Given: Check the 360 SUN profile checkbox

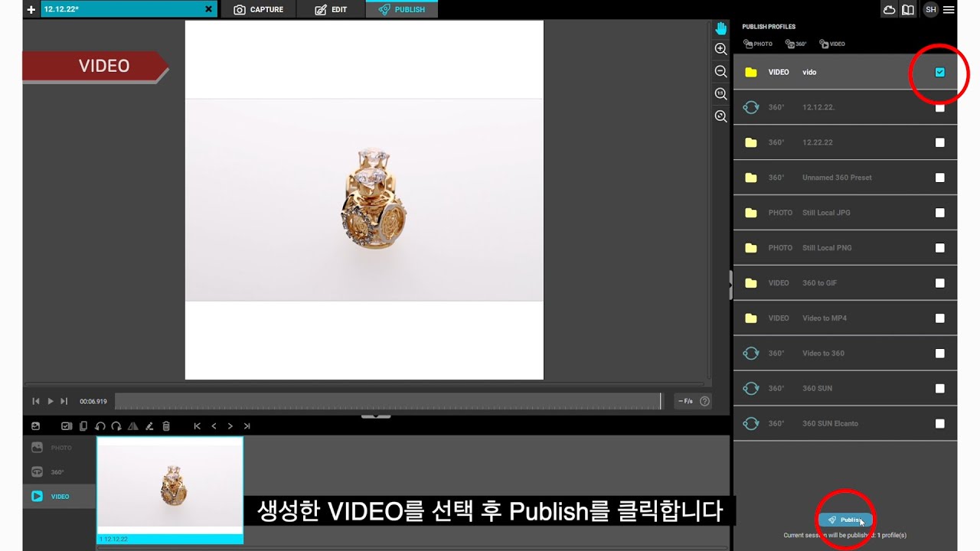Looking at the screenshot, I should (x=939, y=389).
